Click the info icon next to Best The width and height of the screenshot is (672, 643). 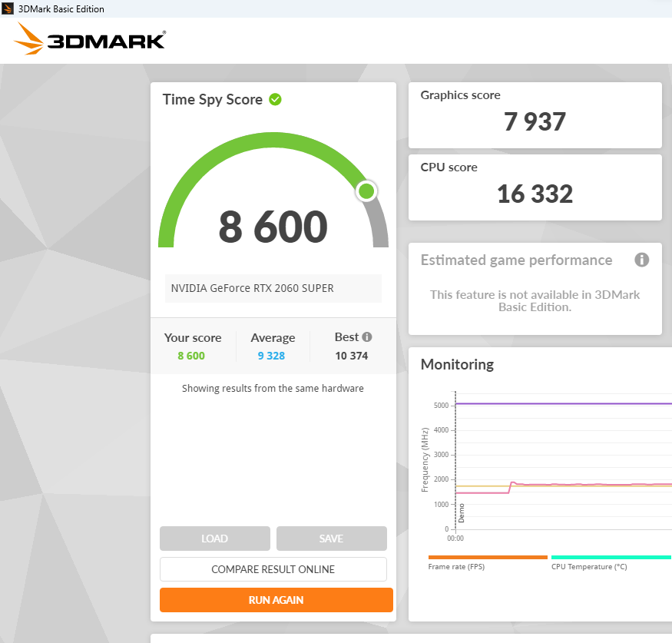[367, 337]
